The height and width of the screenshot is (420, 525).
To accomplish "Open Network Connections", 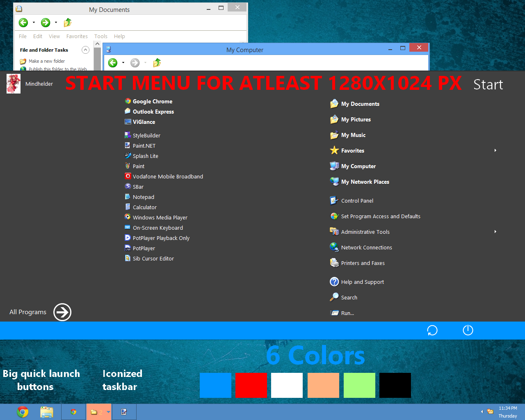I will tap(361, 247).
